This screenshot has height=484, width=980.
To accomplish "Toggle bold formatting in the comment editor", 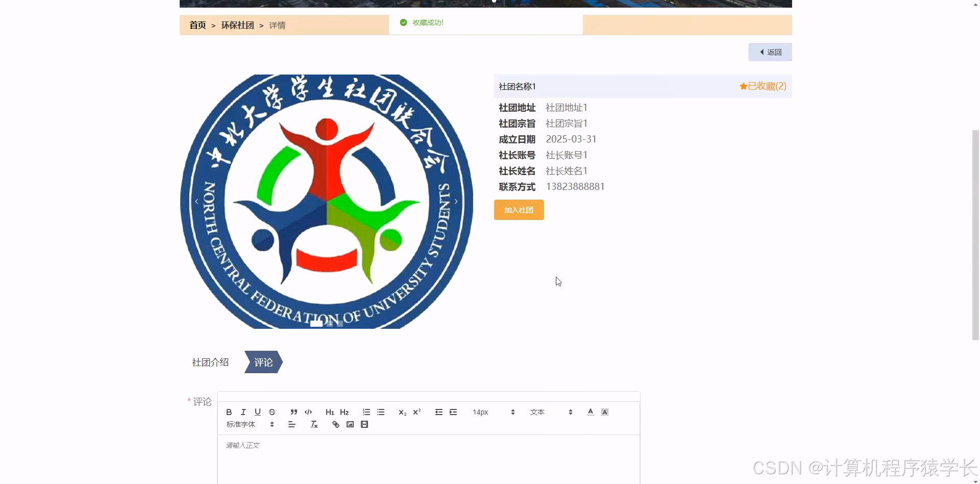I will pyautogui.click(x=229, y=412).
